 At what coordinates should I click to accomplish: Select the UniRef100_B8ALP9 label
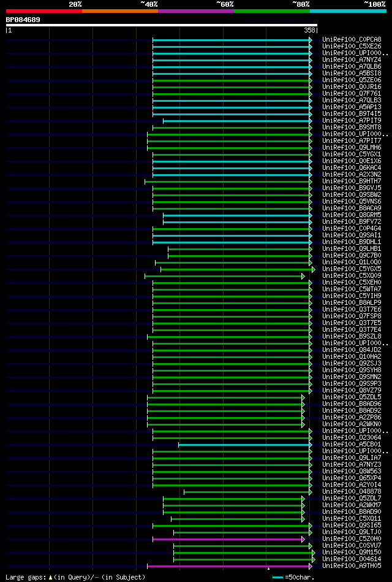(x=352, y=303)
